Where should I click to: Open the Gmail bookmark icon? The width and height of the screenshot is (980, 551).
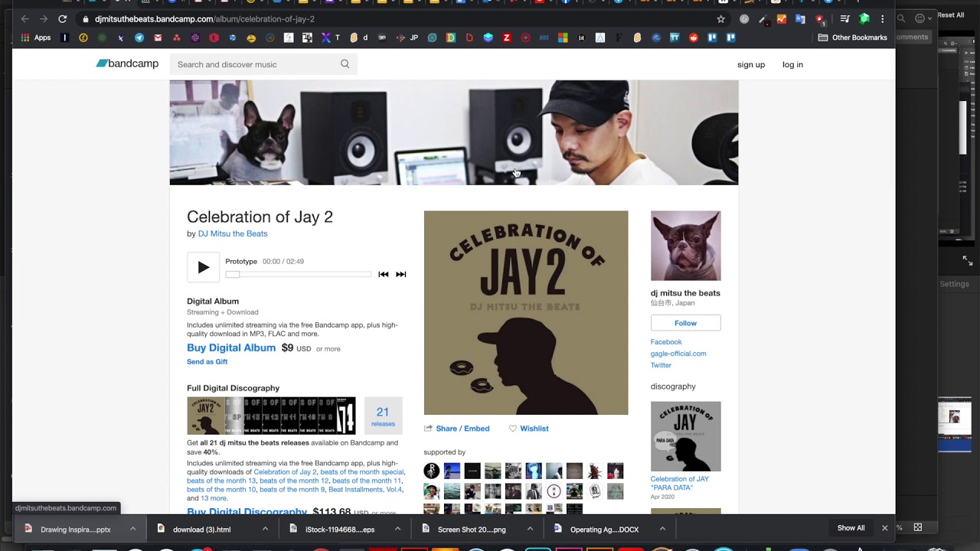click(158, 37)
